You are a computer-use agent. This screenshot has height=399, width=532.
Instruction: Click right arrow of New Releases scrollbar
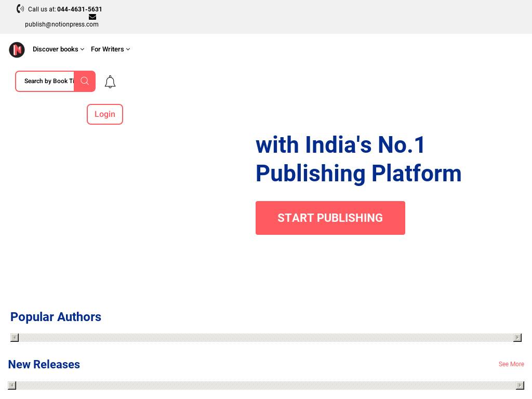[x=520, y=385]
